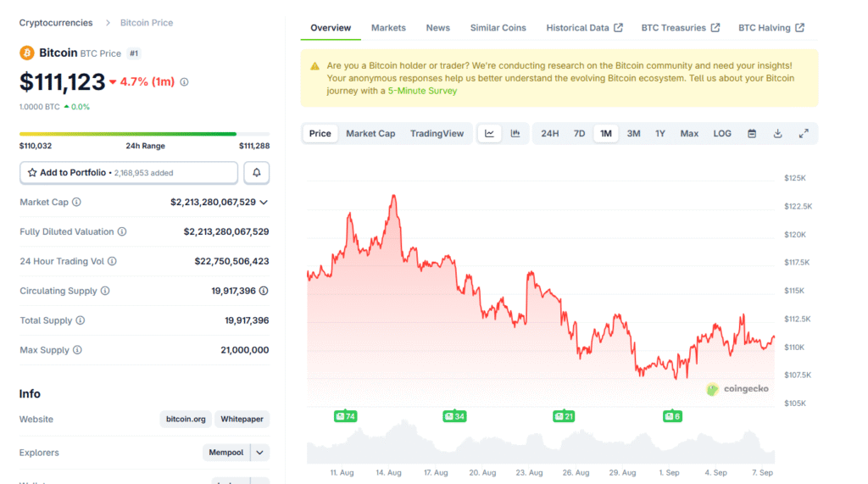Click the info icon beside the Circulating Supply label
The image size is (868, 484).
point(105,291)
